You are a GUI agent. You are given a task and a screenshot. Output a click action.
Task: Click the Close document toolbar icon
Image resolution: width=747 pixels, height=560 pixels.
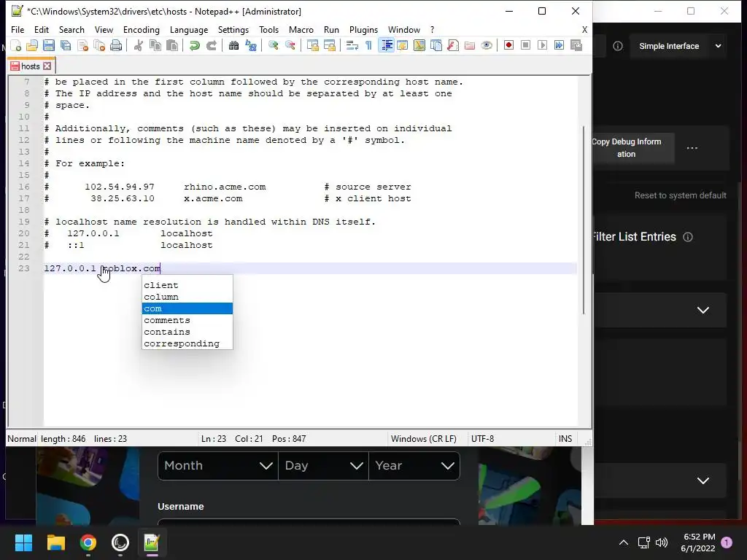(x=83, y=46)
